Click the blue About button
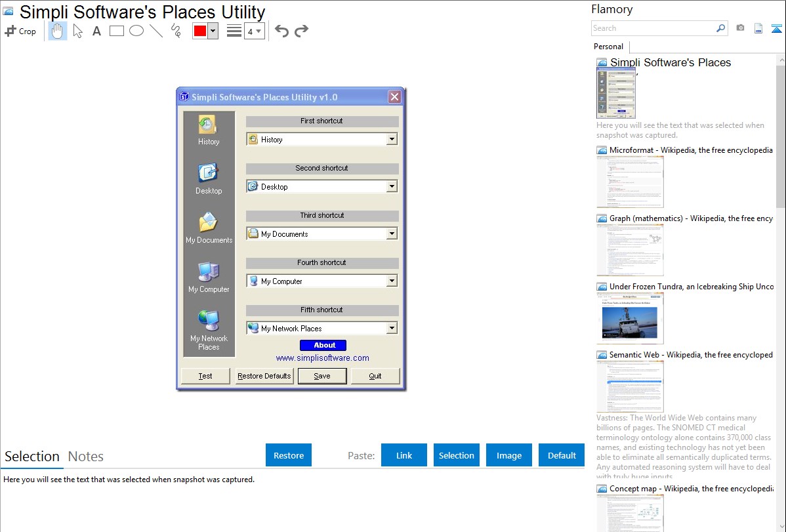 tap(323, 345)
